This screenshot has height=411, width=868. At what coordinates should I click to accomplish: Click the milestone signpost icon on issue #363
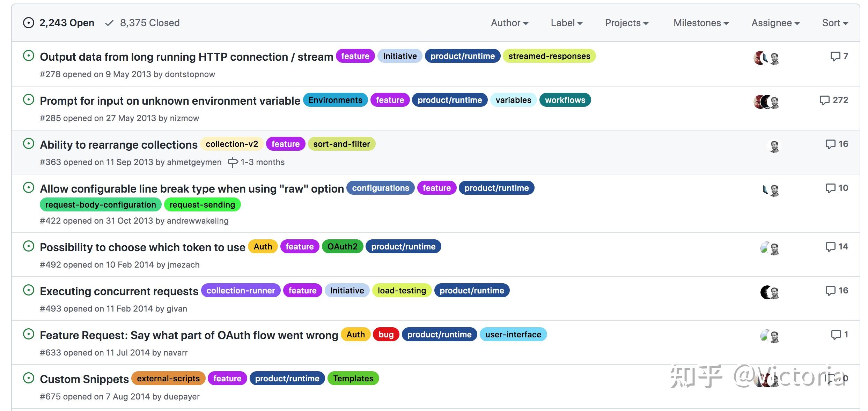[233, 163]
